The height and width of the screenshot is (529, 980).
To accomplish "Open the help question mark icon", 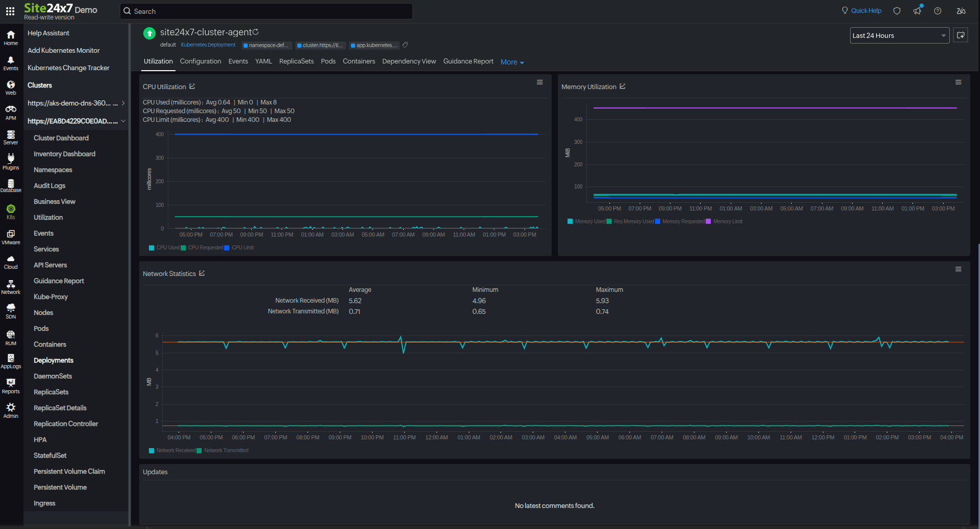I will [938, 11].
